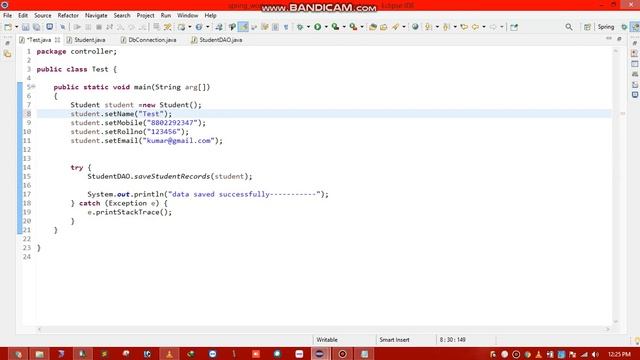Click the horizontal scrollbar of the editor

point(323,329)
